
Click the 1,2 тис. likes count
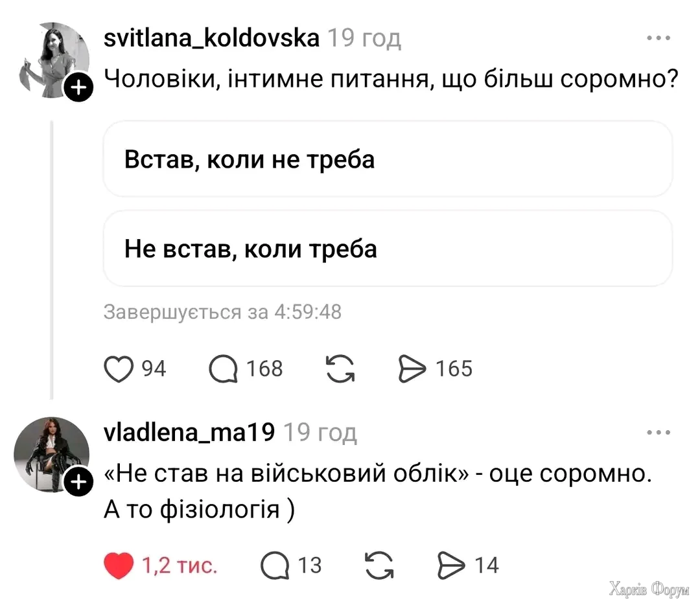pyautogui.click(x=180, y=565)
